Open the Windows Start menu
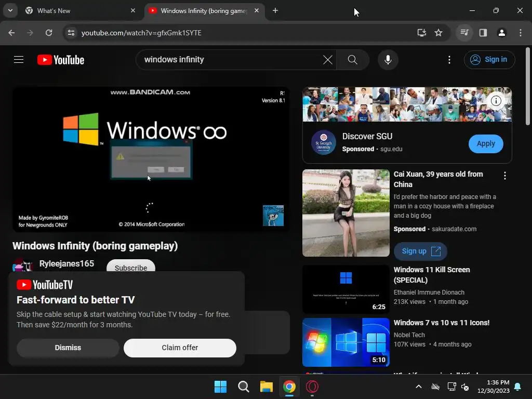532x399 pixels. click(220, 387)
